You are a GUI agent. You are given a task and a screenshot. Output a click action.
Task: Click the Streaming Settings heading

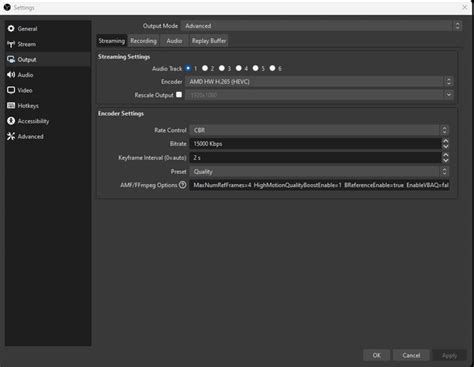[x=124, y=57]
